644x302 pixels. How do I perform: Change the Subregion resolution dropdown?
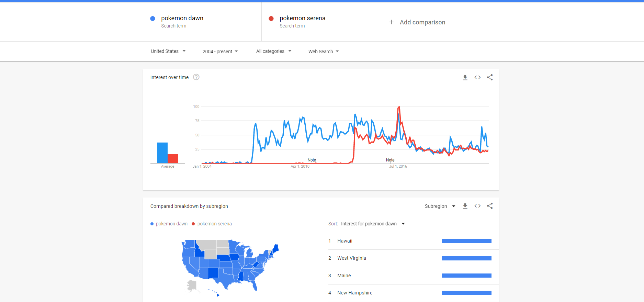[440, 206]
